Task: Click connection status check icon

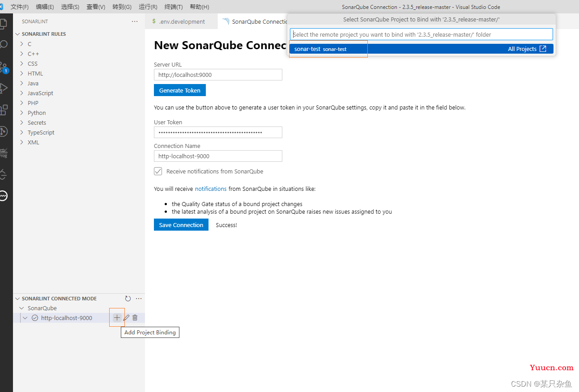Action: coord(35,318)
